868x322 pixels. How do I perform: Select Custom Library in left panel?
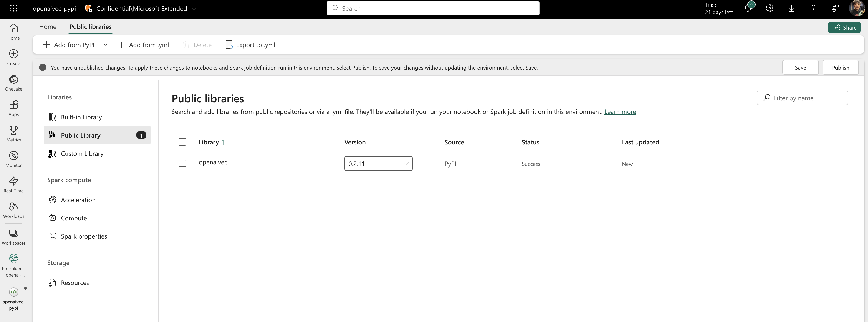click(x=82, y=153)
